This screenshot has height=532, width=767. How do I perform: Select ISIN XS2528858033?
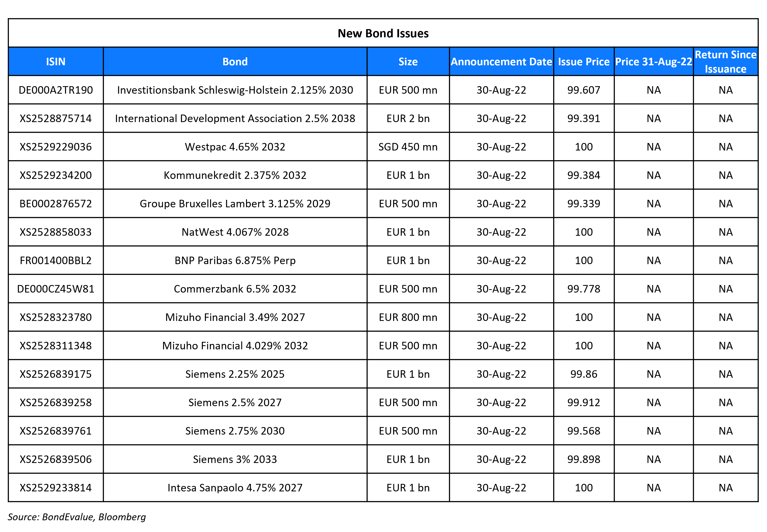pyautogui.click(x=56, y=232)
